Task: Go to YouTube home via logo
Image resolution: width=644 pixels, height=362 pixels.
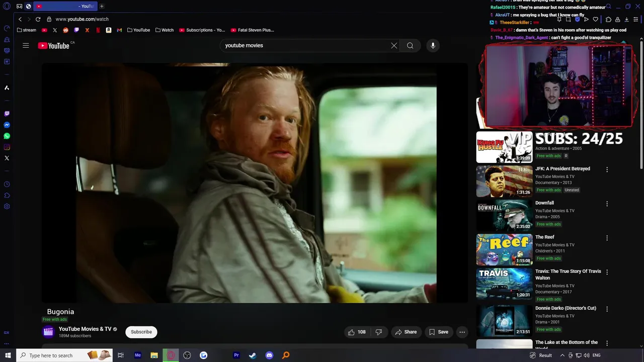Action: coord(53,46)
